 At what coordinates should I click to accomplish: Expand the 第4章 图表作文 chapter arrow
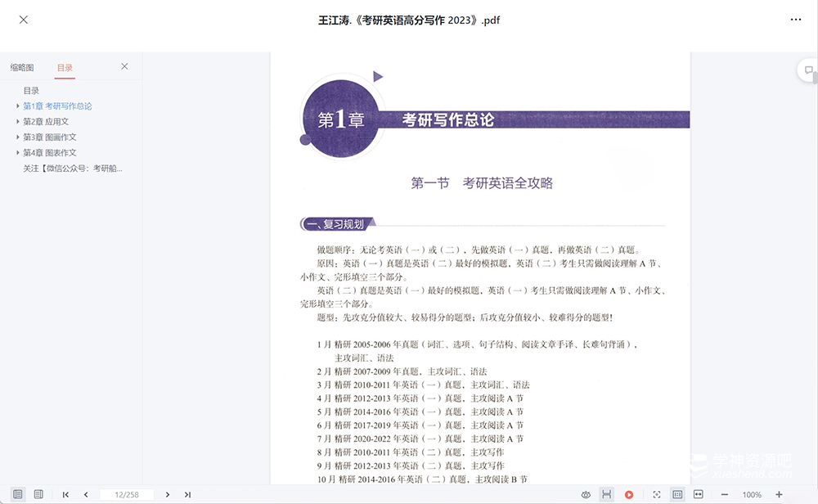[x=18, y=153]
